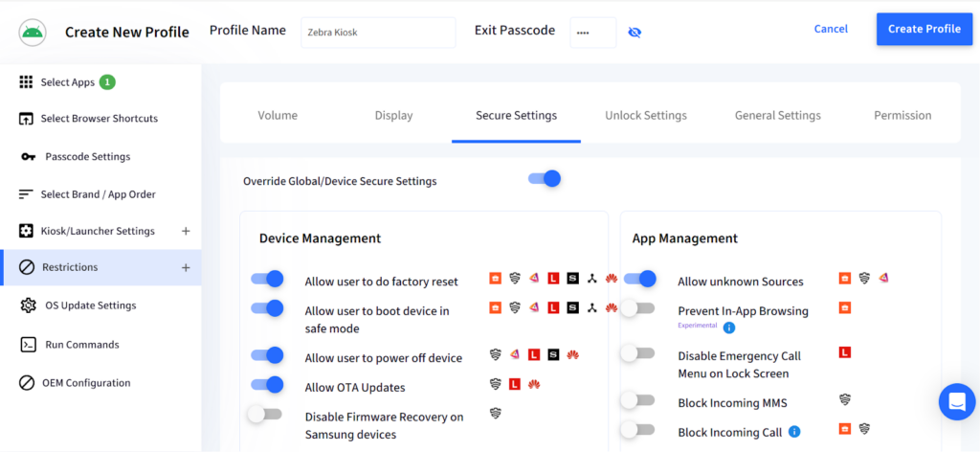Select the Secure Settings tab

coord(516,116)
